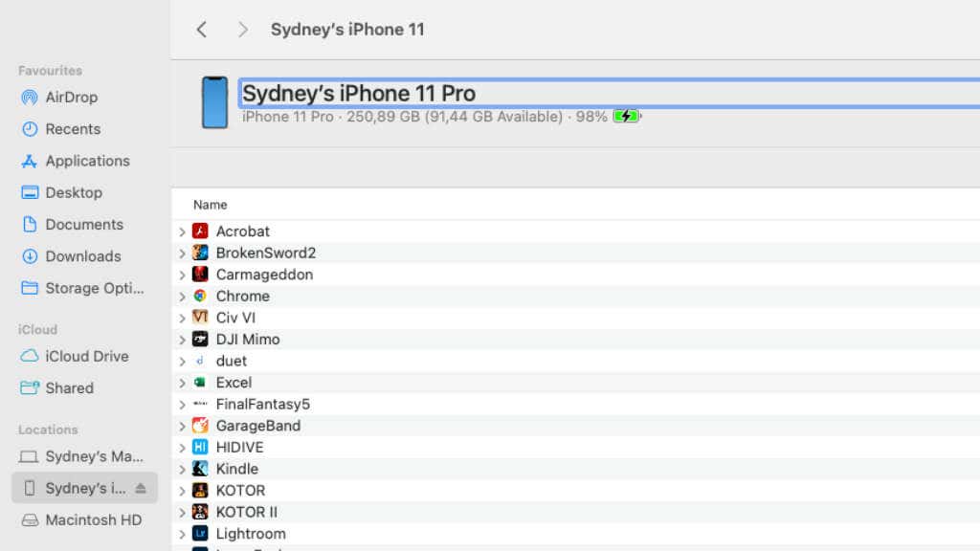
Task: Click the iCloud Drive cloud icon
Action: click(30, 356)
